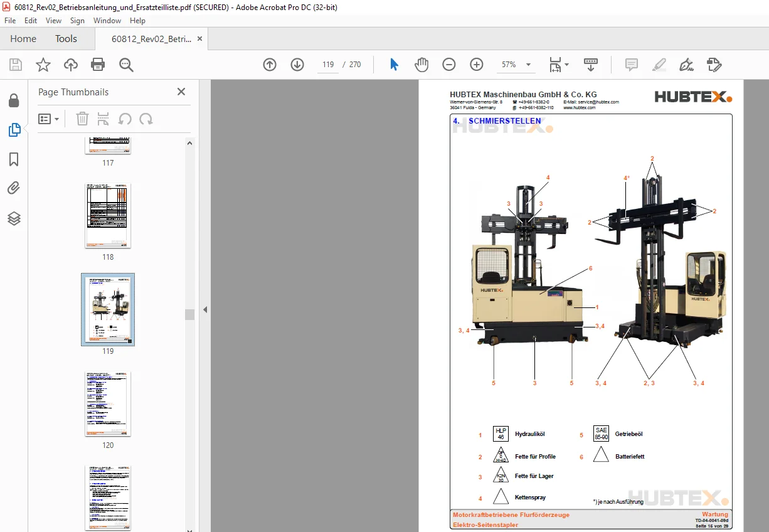The image size is (769, 532).
Task: Open the Bookmarks panel
Action: click(x=14, y=159)
